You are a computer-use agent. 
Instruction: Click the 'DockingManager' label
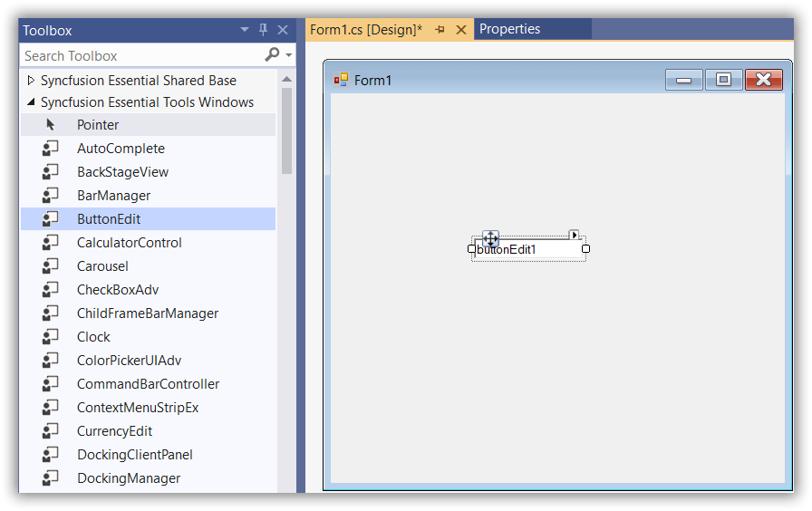click(x=129, y=478)
